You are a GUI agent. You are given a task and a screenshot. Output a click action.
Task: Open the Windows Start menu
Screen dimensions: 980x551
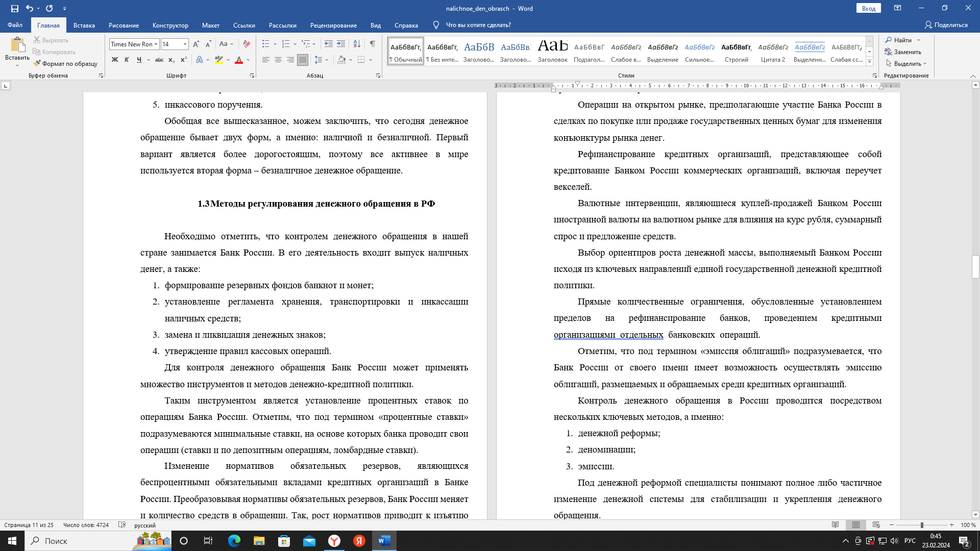tap(12, 541)
